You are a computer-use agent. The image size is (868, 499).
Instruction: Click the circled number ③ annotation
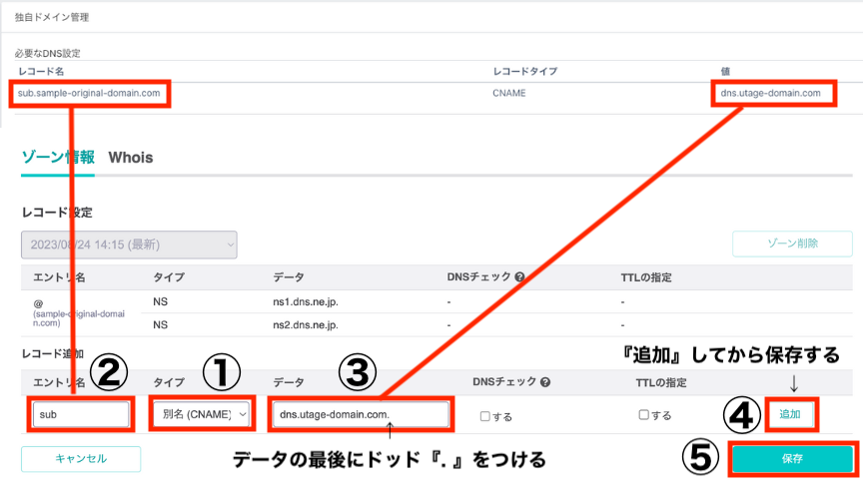tap(357, 372)
